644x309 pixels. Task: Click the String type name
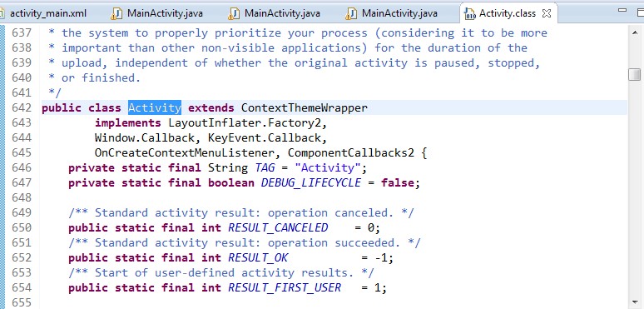228,167
